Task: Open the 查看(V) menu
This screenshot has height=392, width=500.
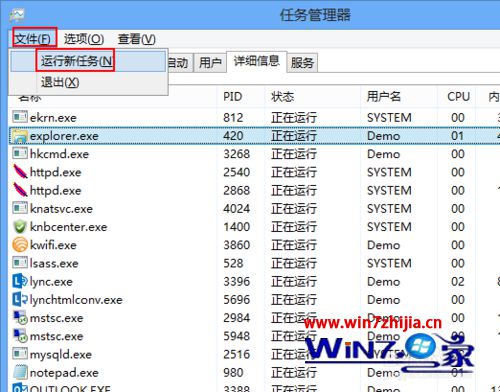Action: [x=136, y=39]
